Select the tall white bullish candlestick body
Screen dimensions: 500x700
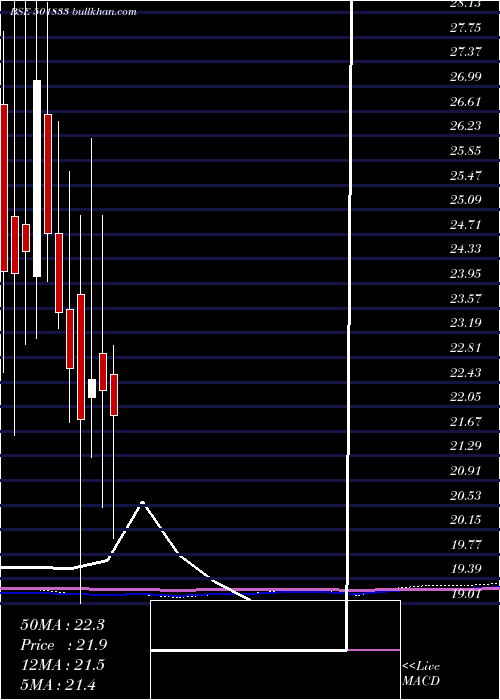point(37,179)
